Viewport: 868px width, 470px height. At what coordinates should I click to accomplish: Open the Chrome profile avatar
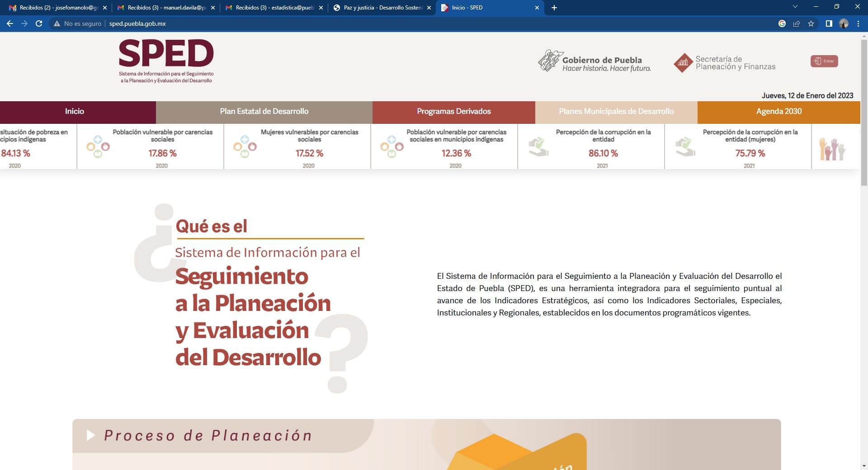tap(844, 23)
